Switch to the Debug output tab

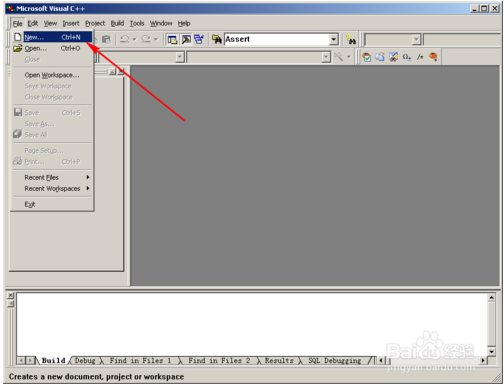[x=85, y=360]
